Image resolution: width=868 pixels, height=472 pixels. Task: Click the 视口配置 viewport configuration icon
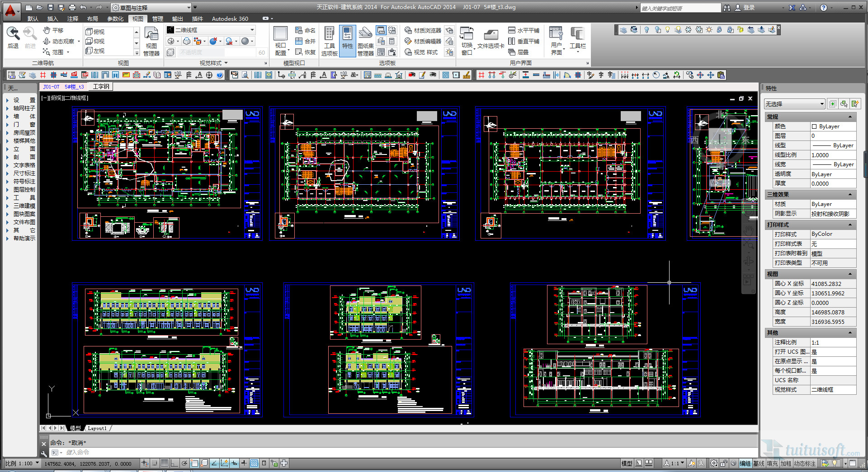pyautogui.click(x=280, y=41)
